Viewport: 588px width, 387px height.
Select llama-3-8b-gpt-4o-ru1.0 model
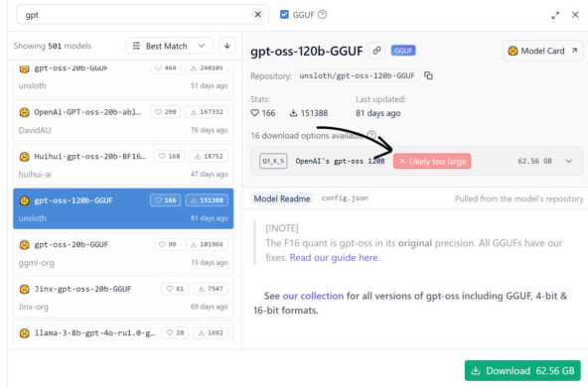click(x=123, y=332)
